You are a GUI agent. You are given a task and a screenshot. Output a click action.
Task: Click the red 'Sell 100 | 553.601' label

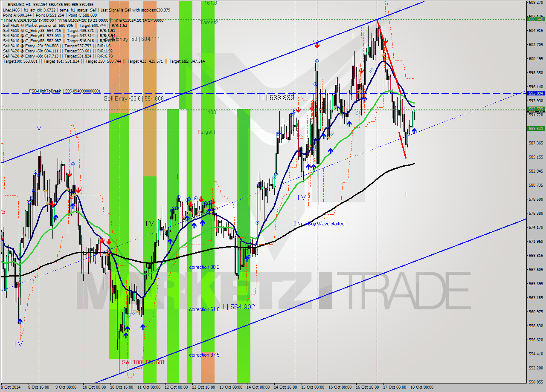(x=143, y=362)
